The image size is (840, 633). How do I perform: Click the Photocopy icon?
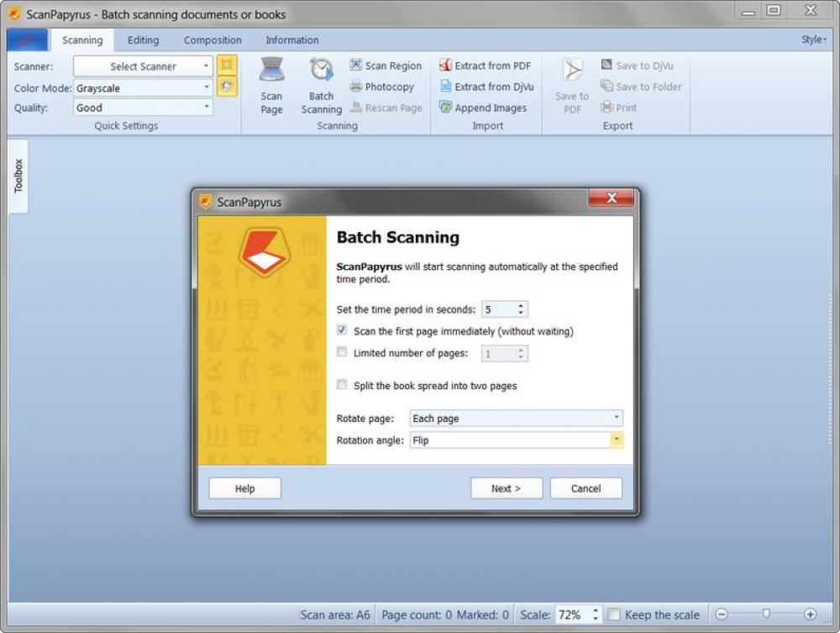356,87
